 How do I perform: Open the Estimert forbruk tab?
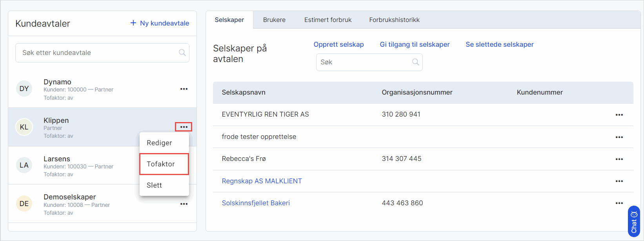pyautogui.click(x=328, y=20)
